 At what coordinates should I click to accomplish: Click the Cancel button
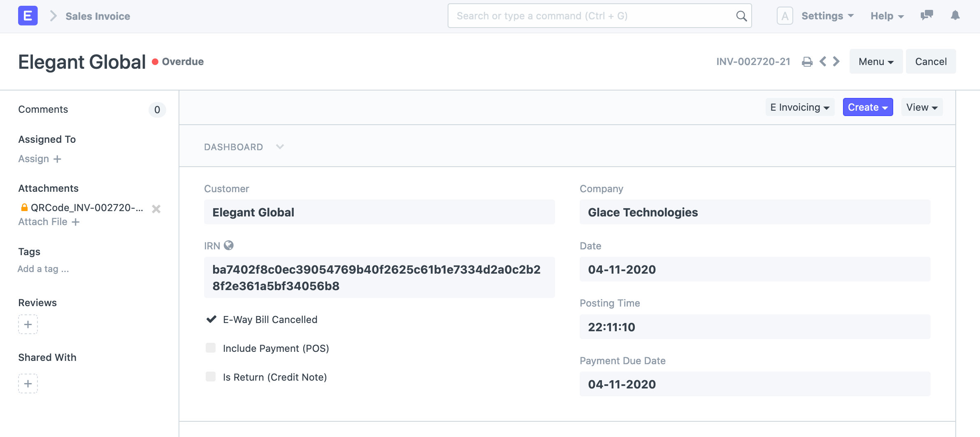931,62
